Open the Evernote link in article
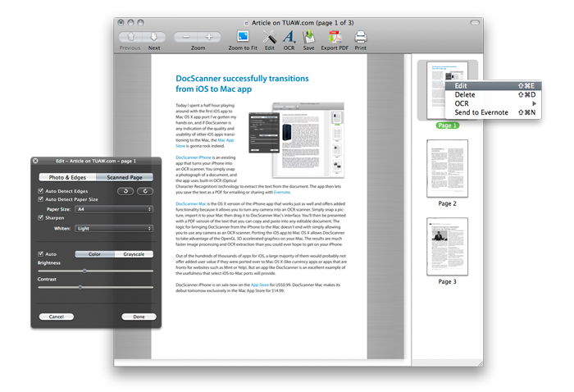574x392 pixels. (x=282, y=192)
